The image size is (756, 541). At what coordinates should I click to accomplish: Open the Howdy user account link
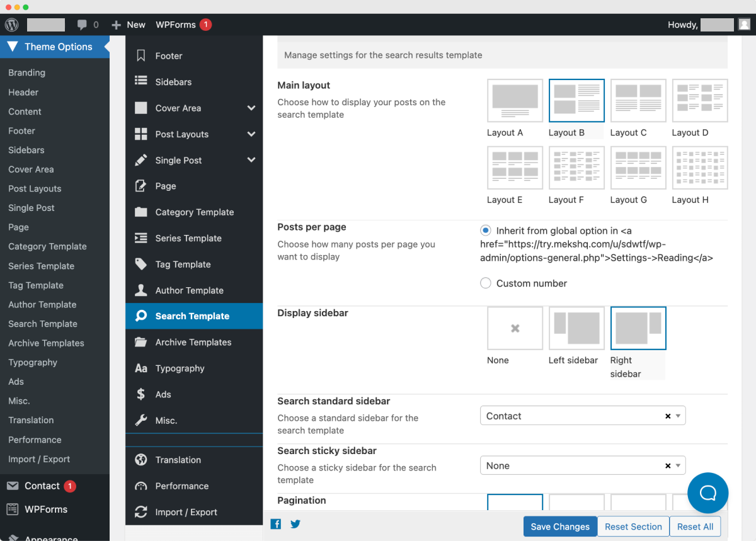[708, 25]
